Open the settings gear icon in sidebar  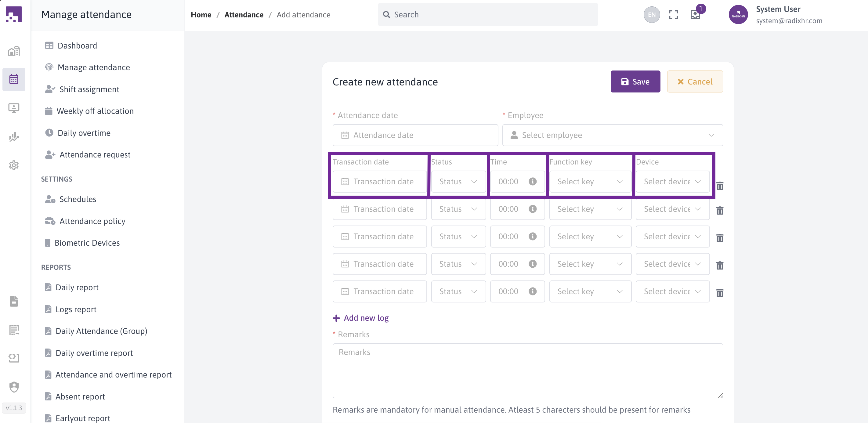13,165
